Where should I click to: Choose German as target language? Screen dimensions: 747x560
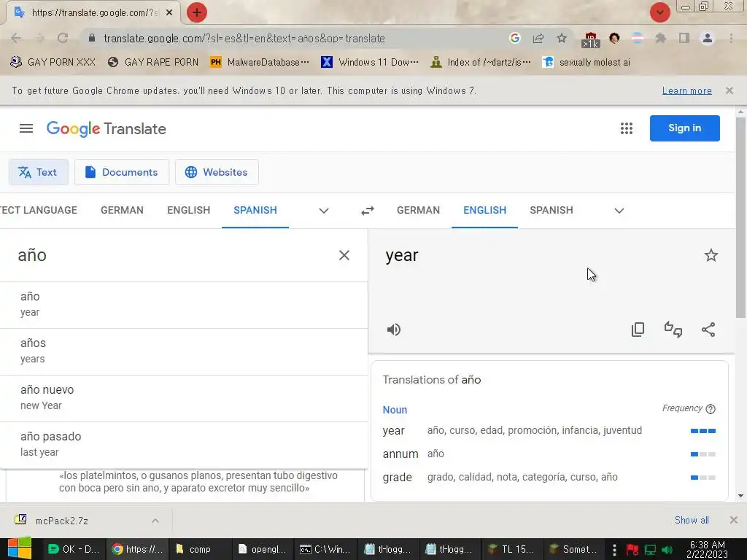point(418,210)
